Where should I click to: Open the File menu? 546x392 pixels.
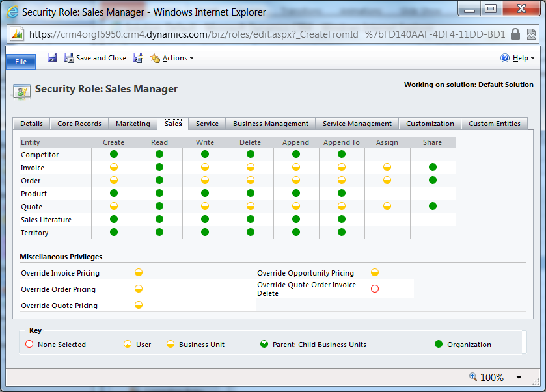tap(21, 62)
